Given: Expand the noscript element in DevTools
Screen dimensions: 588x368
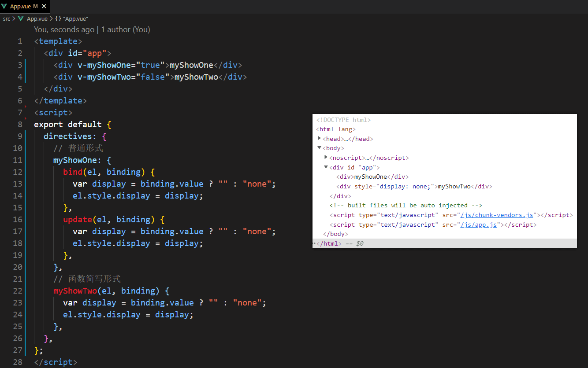Looking at the screenshot, I should pos(326,158).
